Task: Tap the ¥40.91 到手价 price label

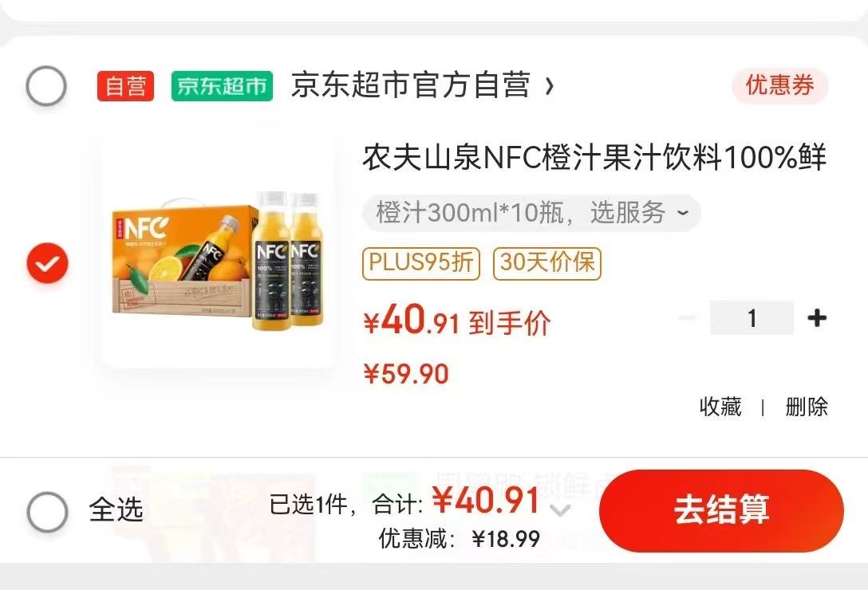Action: [457, 321]
